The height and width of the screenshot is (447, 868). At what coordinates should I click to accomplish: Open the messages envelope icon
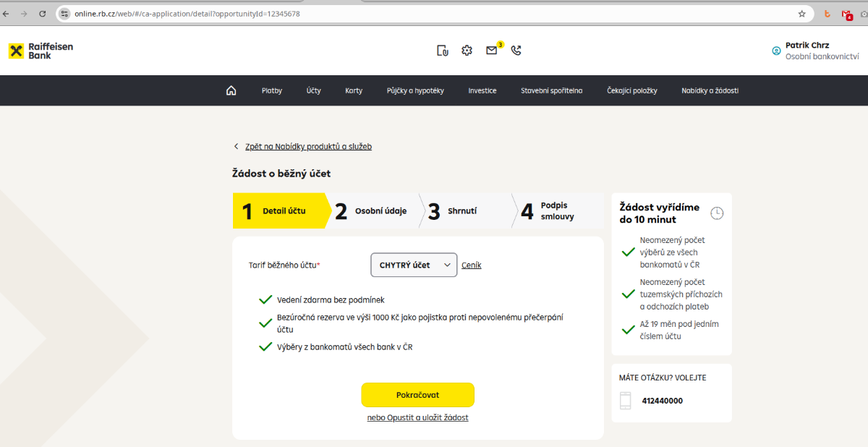pyautogui.click(x=492, y=51)
